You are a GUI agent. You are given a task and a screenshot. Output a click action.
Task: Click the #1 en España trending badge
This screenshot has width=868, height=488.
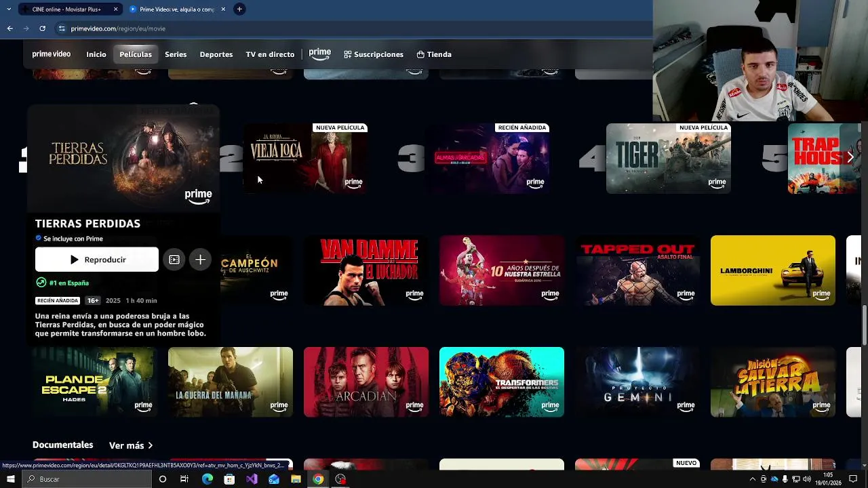click(x=62, y=283)
